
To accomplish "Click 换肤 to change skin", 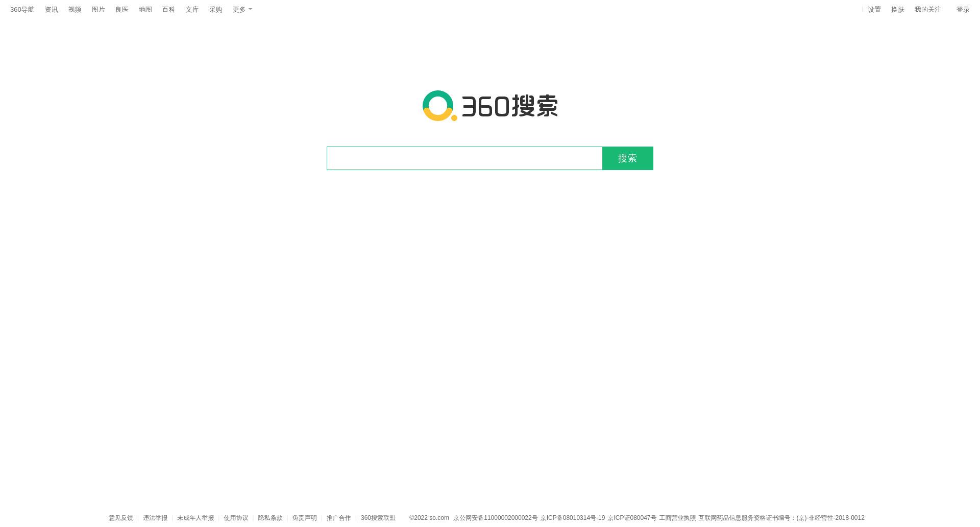I will click(x=898, y=10).
